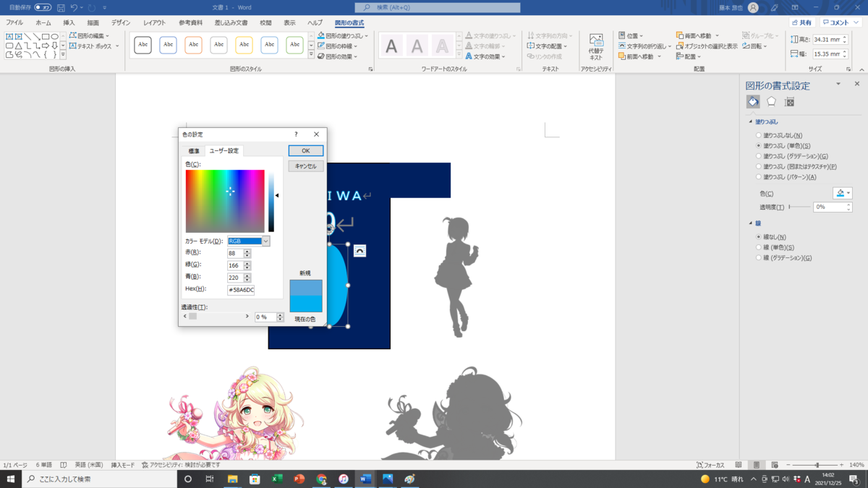Click the 代替テキスト (Alt Text) button

(596, 47)
